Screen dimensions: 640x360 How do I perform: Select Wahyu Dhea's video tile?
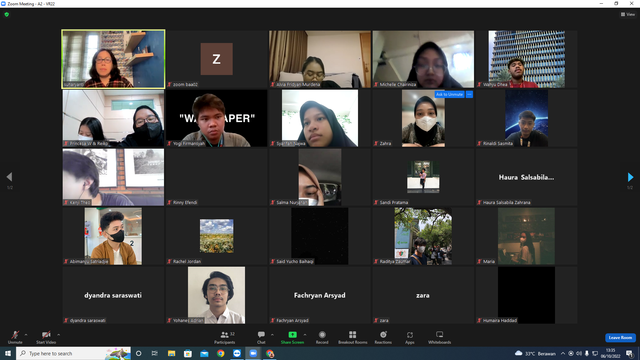coord(527,59)
